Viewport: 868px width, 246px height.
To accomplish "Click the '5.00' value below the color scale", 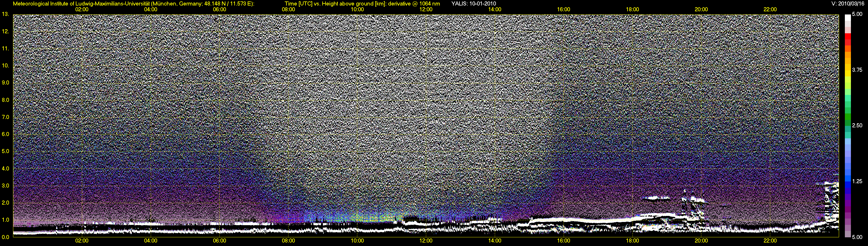I will click(x=857, y=237).
